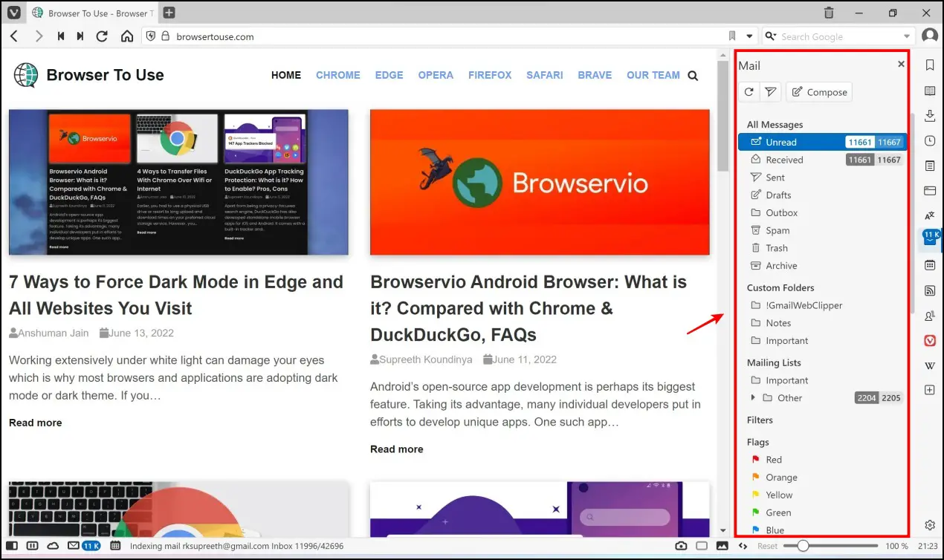Open the search engine selector dropdown
Viewport: 944px width, 560px height.
pyautogui.click(x=770, y=36)
